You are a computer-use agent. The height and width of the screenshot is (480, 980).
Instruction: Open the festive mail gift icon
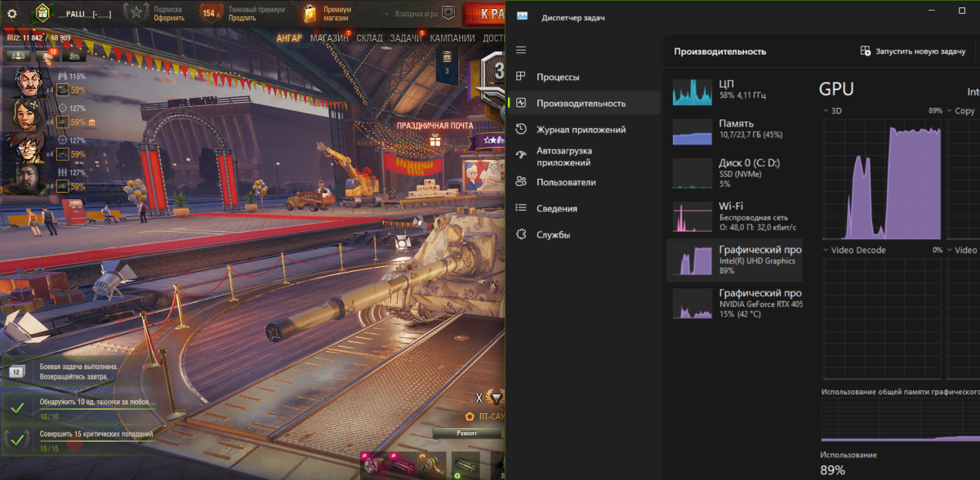pos(435,141)
